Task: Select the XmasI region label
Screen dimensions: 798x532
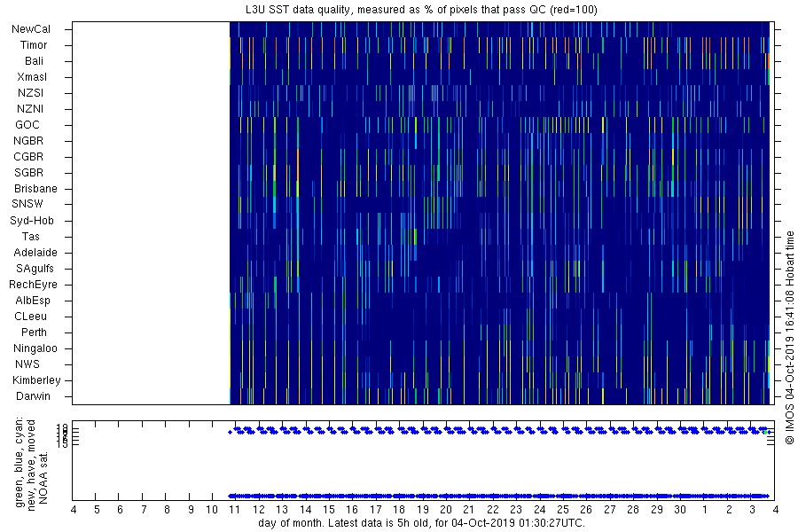Action: coord(32,77)
